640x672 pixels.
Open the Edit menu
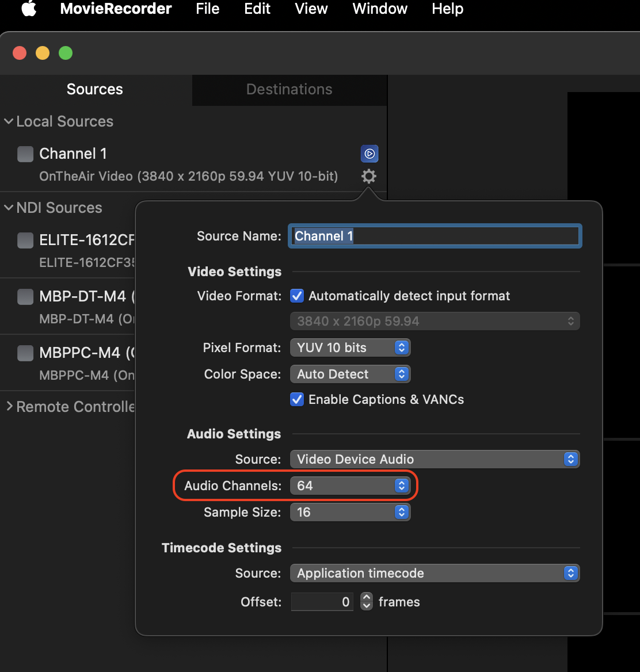257,9
